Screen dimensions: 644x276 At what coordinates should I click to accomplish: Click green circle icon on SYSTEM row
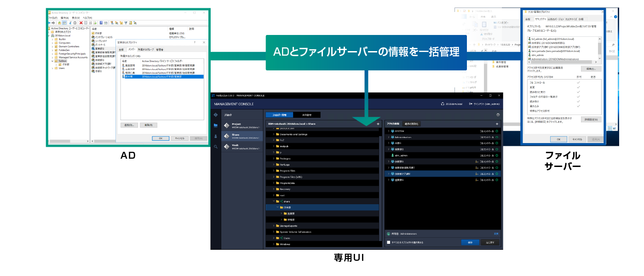(497, 131)
